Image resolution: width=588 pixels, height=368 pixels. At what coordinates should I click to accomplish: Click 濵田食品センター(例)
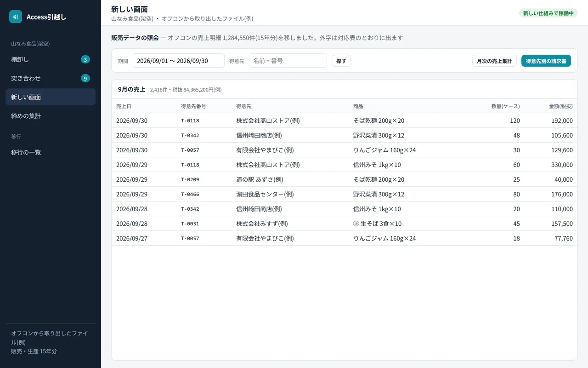pyautogui.click(x=265, y=194)
